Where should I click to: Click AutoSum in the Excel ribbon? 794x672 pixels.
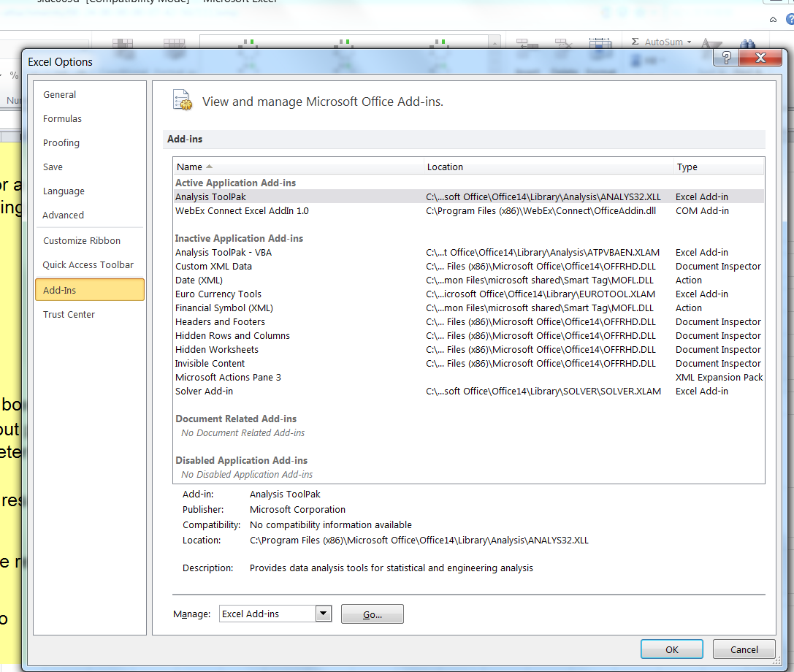(663, 42)
